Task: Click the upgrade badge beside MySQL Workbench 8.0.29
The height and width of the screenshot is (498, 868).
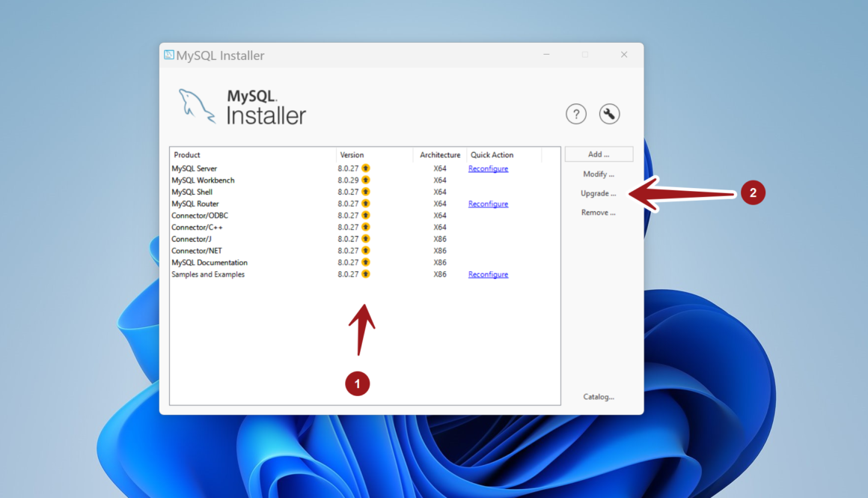Action: pyautogui.click(x=364, y=180)
